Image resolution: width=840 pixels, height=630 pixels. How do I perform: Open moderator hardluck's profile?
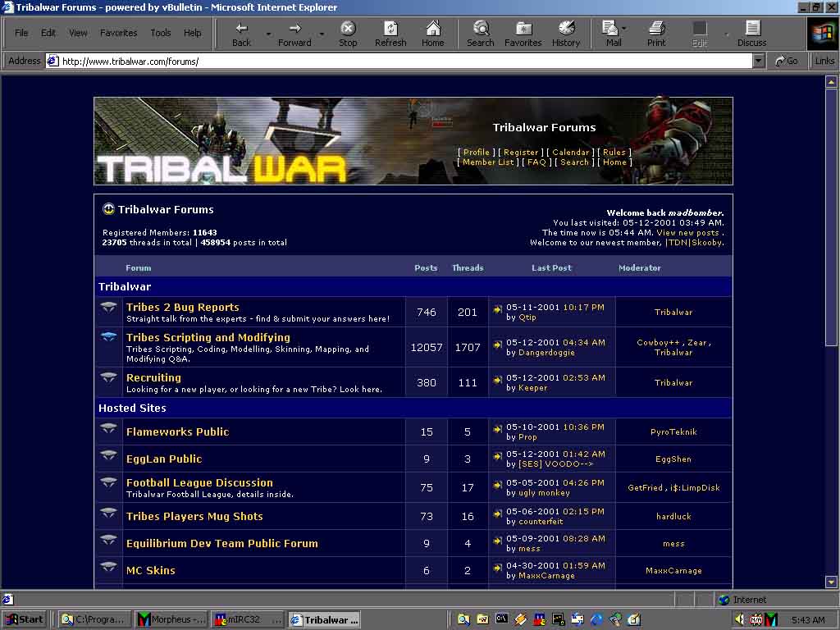(x=673, y=517)
